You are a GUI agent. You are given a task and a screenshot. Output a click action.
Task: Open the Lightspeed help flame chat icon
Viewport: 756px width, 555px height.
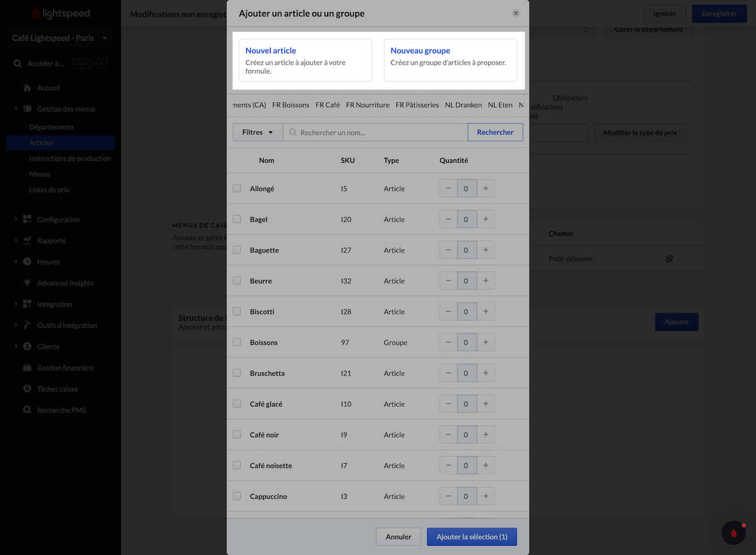click(733, 533)
